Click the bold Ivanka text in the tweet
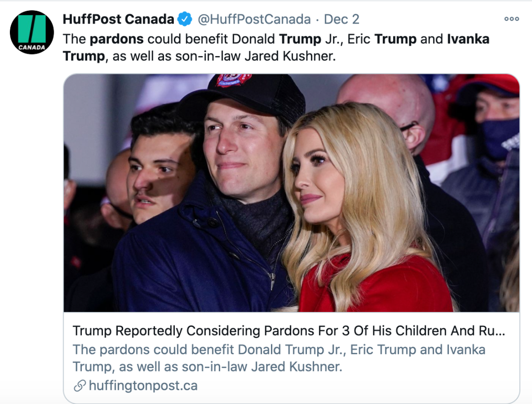The height and width of the screenshot is (404, 532). 468,39
